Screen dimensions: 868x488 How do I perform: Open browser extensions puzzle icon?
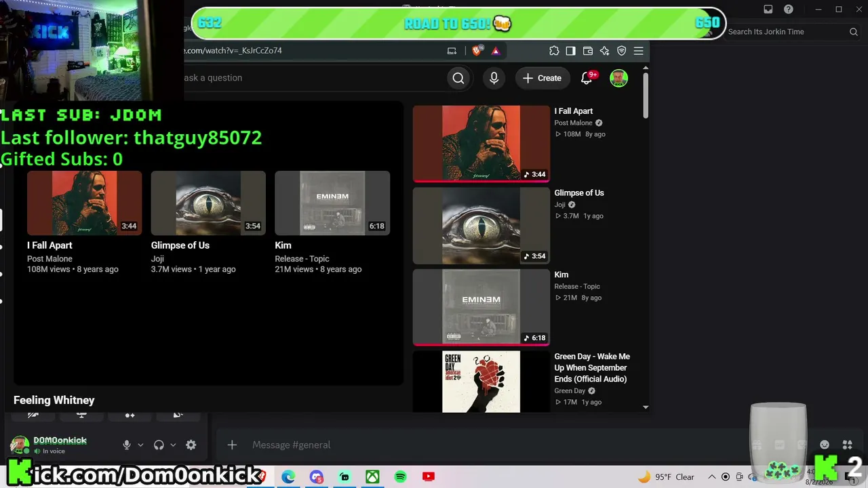pos(554,51)
